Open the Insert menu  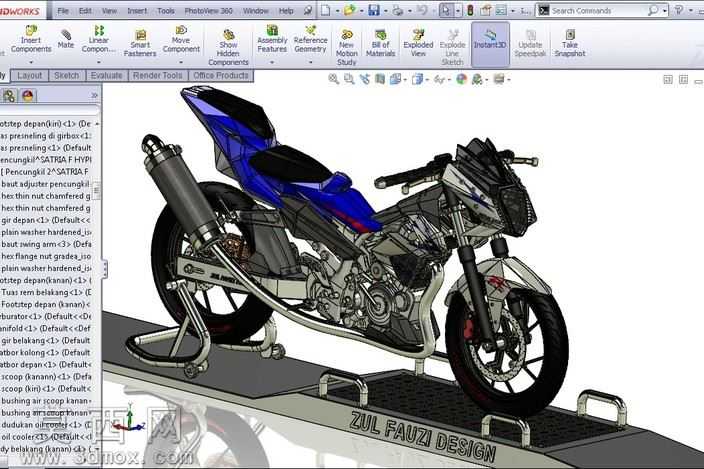click(137, 10)
